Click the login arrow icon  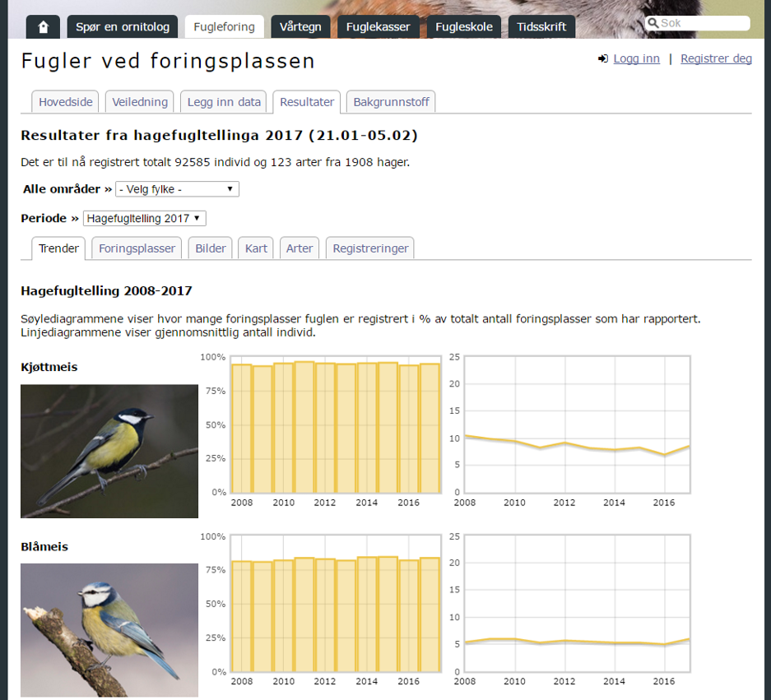coord(603,59)
